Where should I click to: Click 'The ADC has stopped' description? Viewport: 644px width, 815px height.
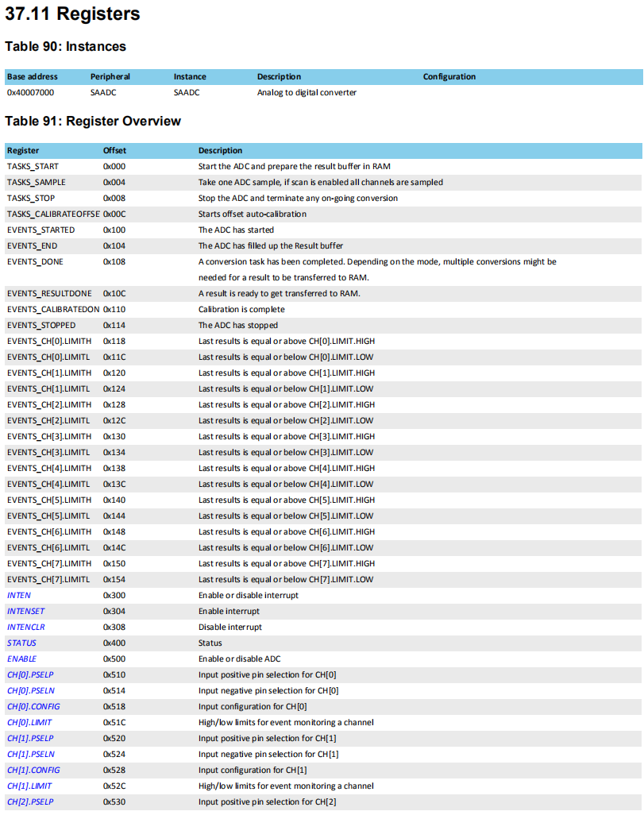[x=238, y=326]
